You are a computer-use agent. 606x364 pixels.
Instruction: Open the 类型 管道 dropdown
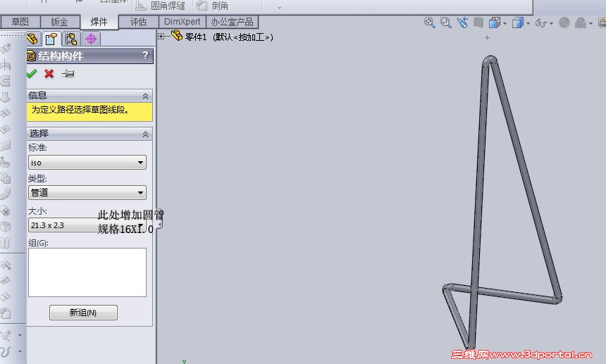pos(87,192)
